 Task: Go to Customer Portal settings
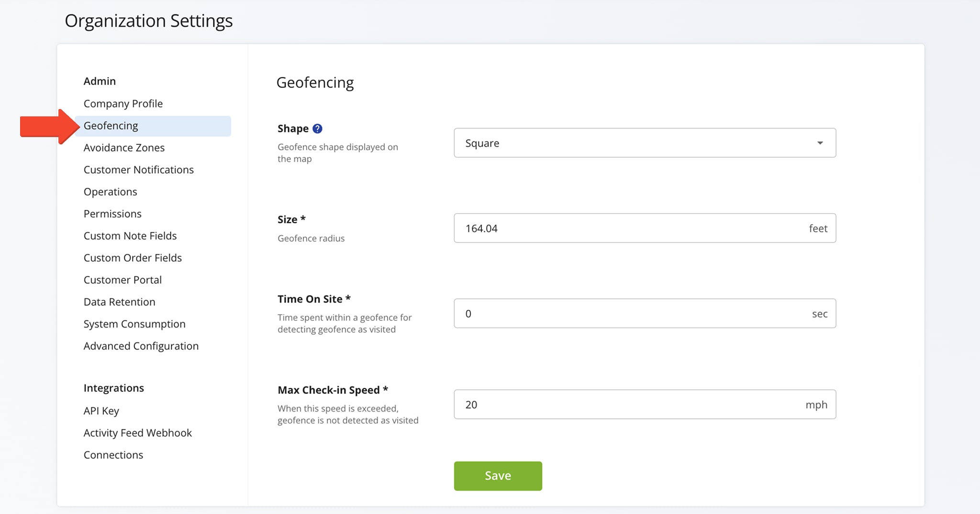122,280
